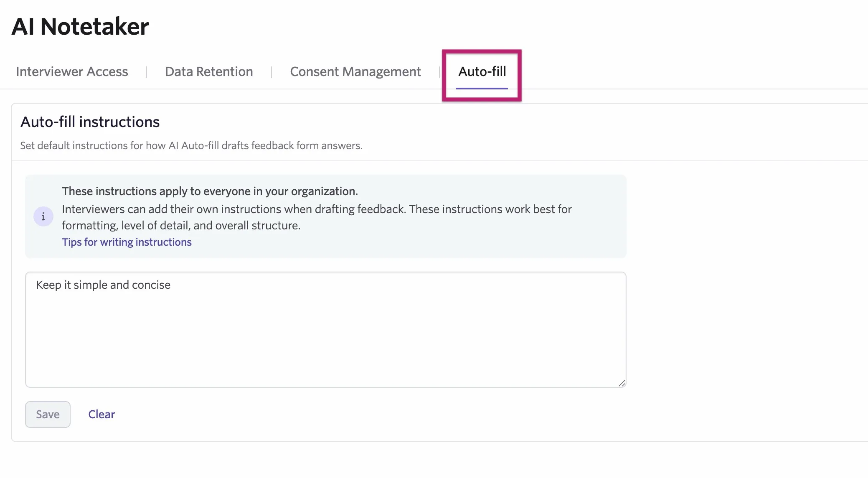Click inside the auto-fill instructions text area
The image size is (868, 478).
pos(325,330)
